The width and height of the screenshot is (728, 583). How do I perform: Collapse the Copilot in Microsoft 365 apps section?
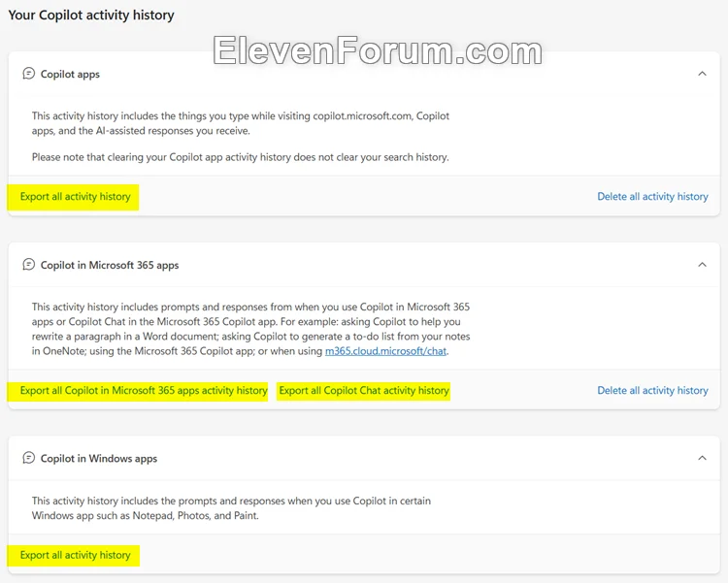point(702,265)
